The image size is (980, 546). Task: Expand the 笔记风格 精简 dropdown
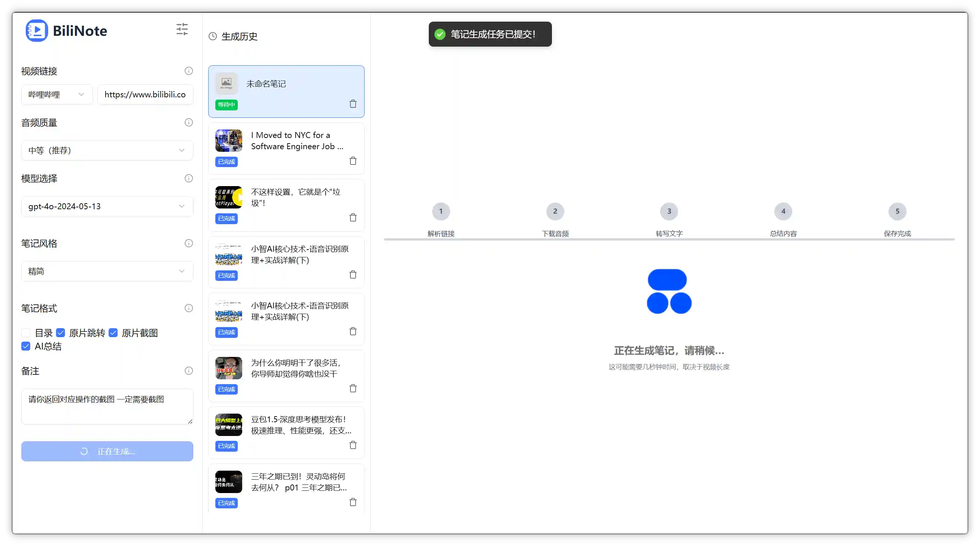click(x=107, y=271)
